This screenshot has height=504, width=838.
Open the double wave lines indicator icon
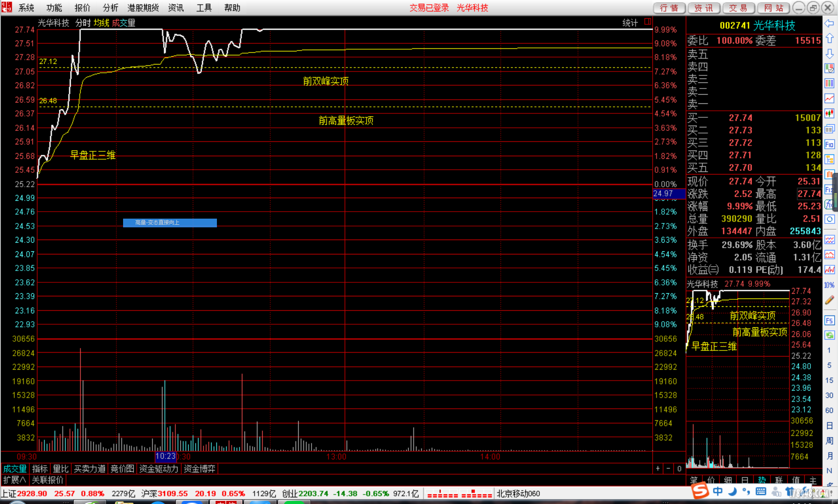pyautogui.click(x=829, y=240)
